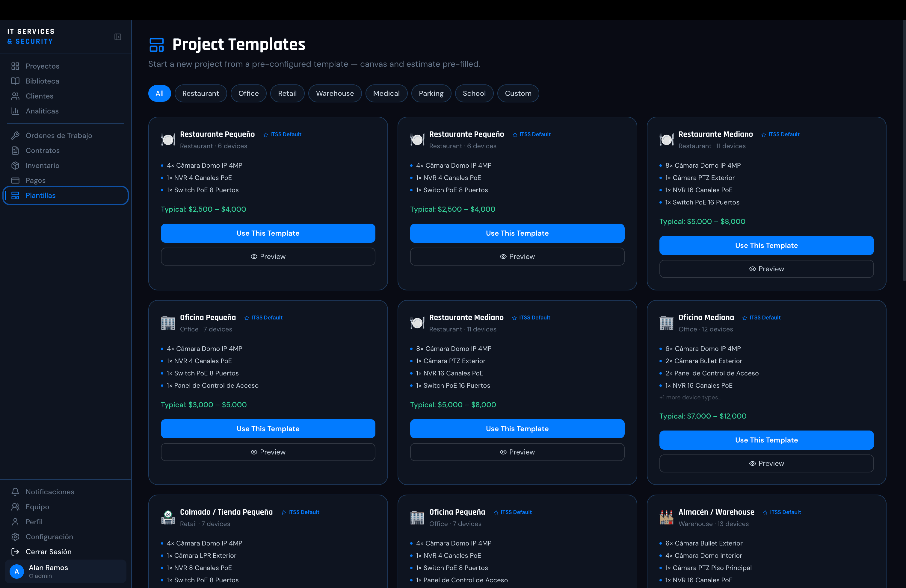
Task: Click the Alan Ramos user name
Action: tap(48, 567)
